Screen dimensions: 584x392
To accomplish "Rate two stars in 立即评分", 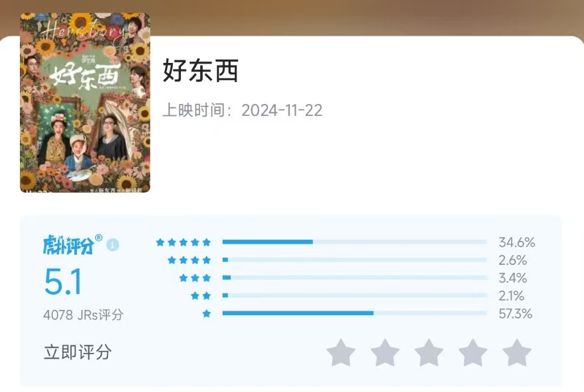I will click(385, 352).
